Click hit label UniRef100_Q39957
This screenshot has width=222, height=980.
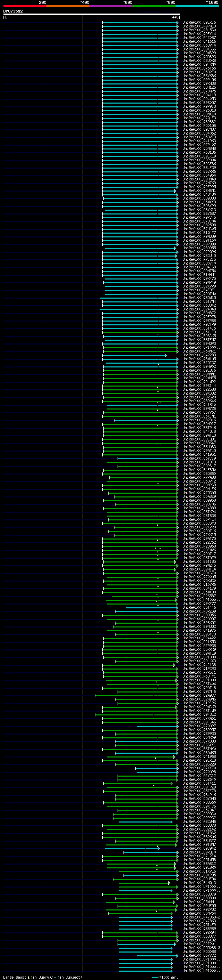(199, 730)
